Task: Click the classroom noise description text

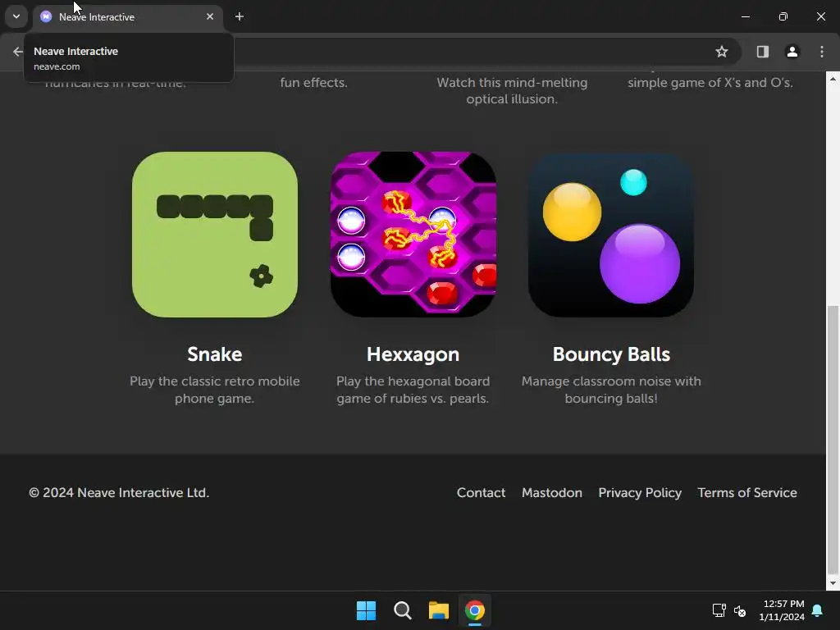Action: (611, 390)
